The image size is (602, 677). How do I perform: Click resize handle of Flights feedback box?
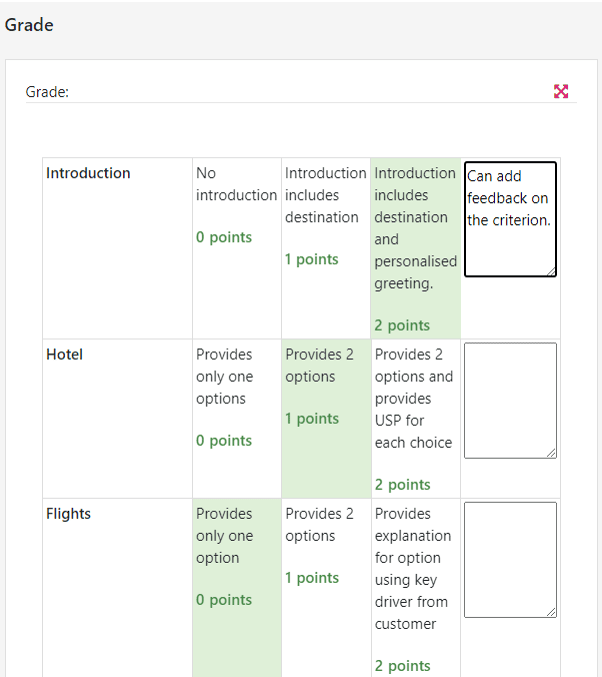click(551, 612)
